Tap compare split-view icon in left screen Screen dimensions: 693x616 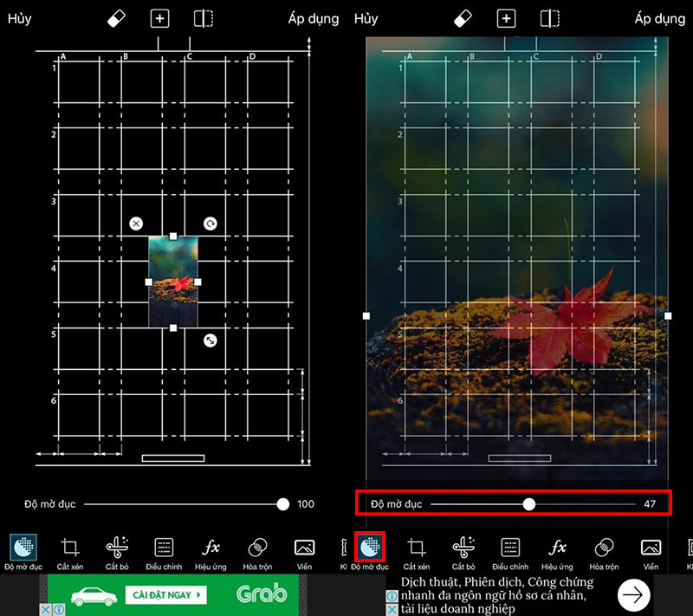204,18
